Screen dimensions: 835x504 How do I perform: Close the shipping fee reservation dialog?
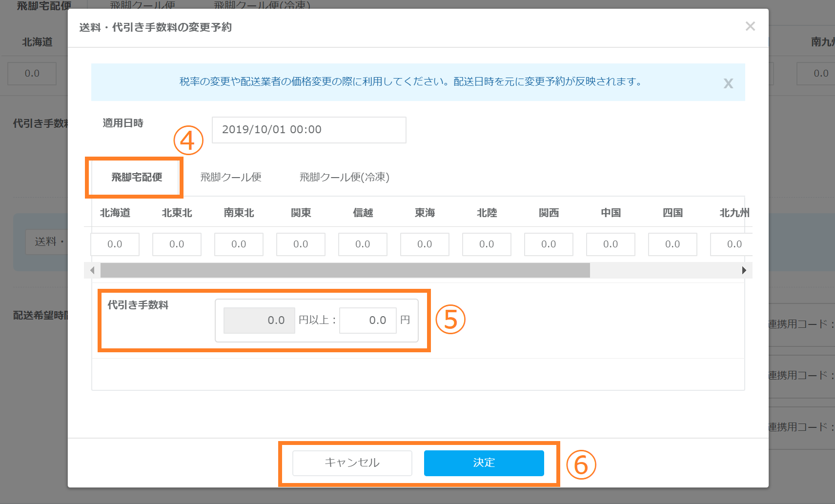pos(750,26)
